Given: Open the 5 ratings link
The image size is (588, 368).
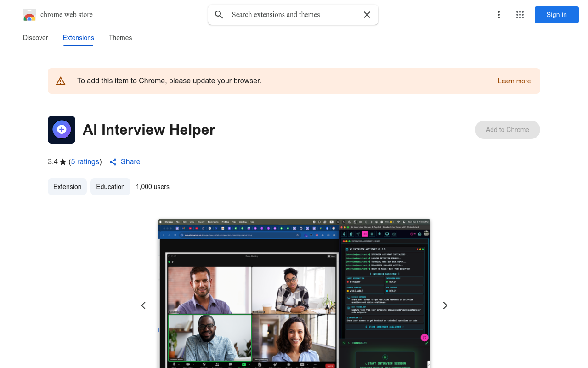Looking at the screenshot, I should click(85, 161).
